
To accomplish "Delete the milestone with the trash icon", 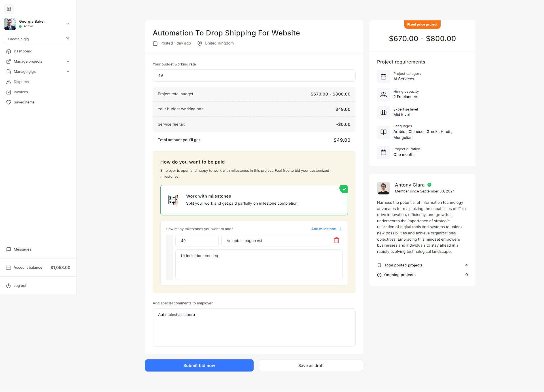I will (x=336, y=240).
